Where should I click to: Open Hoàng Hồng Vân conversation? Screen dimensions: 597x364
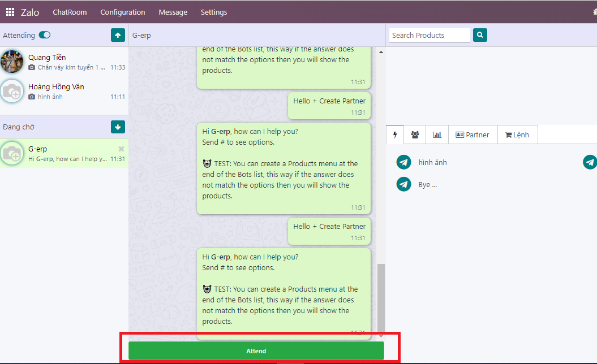[x=65, y=92]
